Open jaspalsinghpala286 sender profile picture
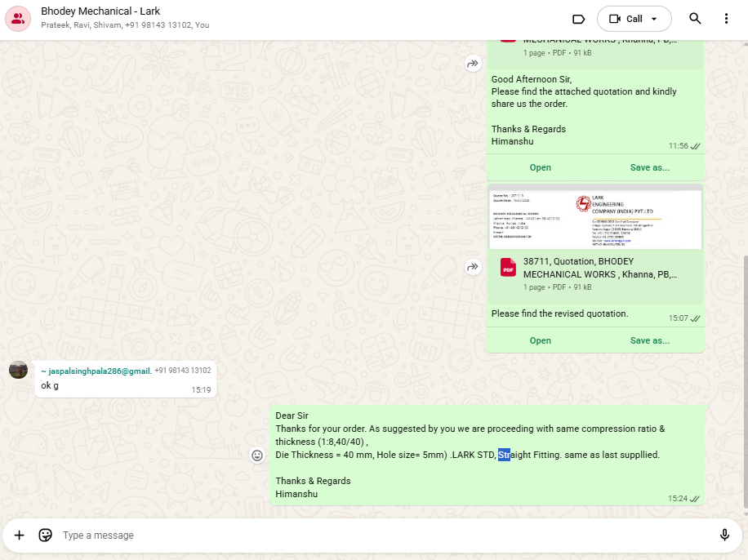 click(18, 370)
